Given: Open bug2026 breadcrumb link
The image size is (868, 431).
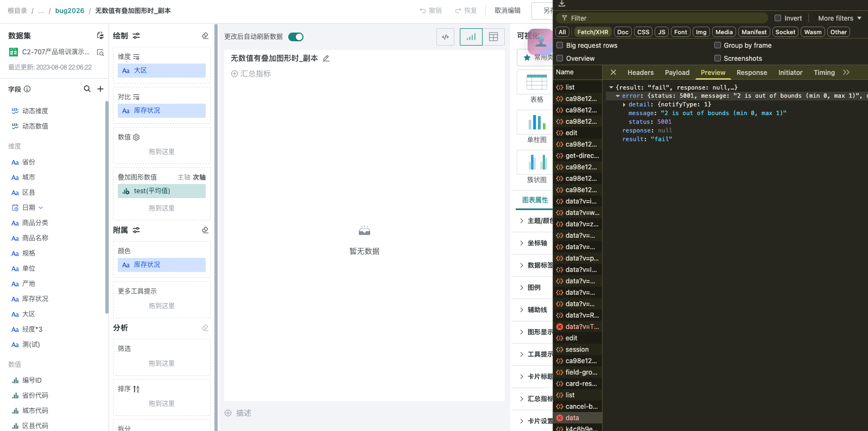Looking at the screenshot, I should (69, 11).
